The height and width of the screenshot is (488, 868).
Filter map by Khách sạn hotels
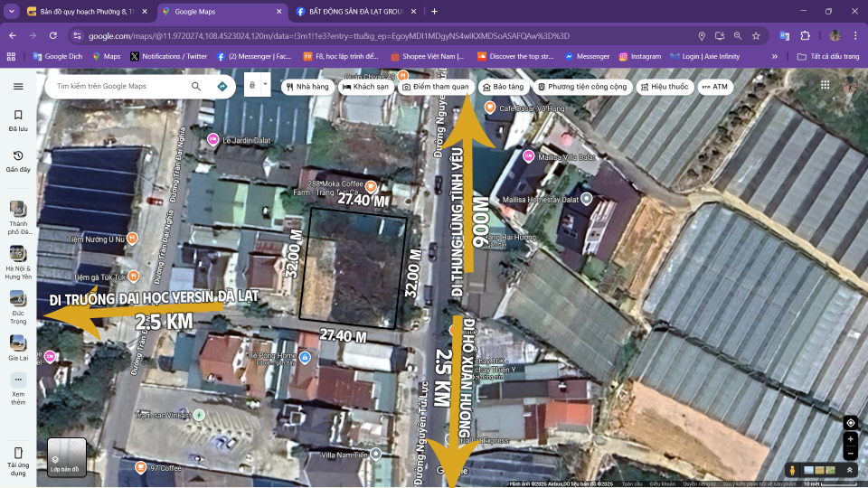click(365, 87)
